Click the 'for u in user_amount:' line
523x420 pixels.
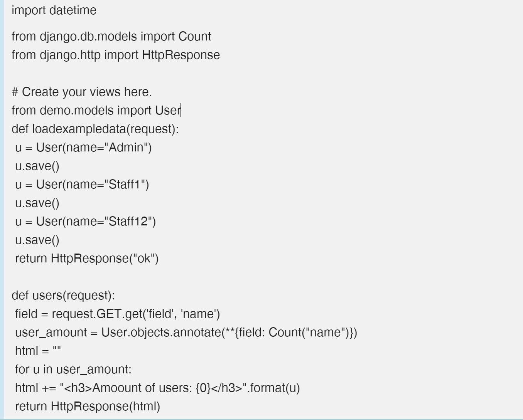73,369
